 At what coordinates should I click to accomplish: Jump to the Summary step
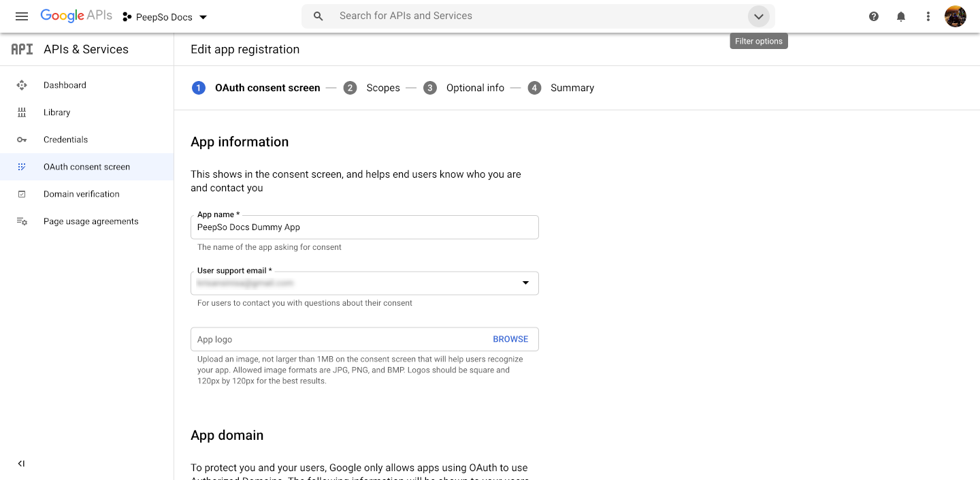(x=561, y=88)
